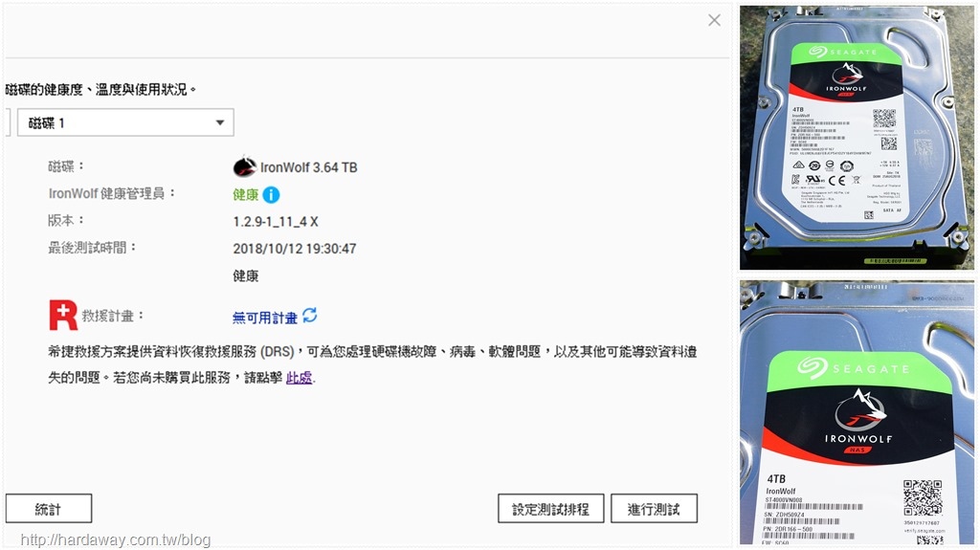Viewport: 980px width, 550px height.
Task: Select the top hard drive photo
Action: [x=857, y=138]
